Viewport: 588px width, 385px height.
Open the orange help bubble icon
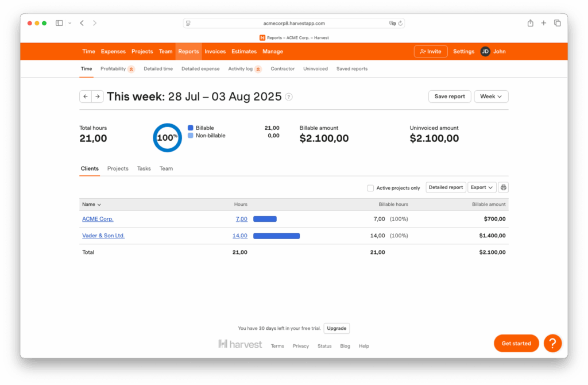552,343
